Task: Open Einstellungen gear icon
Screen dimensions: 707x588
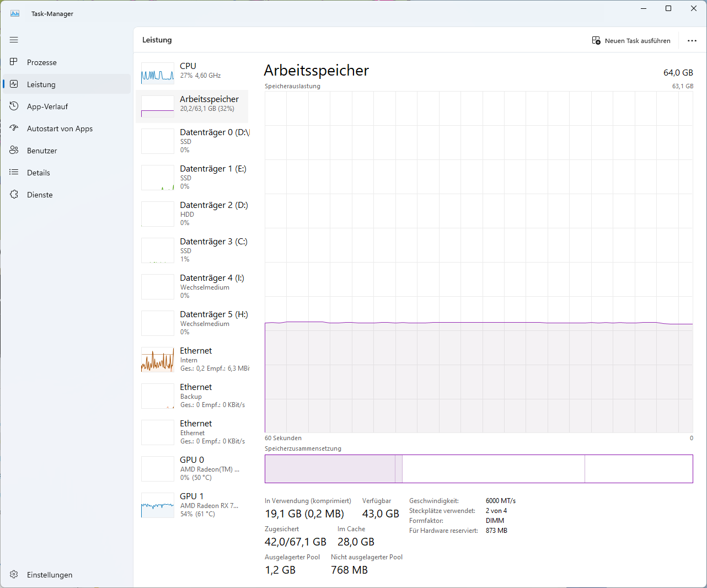Action: [x=14, y=574]
